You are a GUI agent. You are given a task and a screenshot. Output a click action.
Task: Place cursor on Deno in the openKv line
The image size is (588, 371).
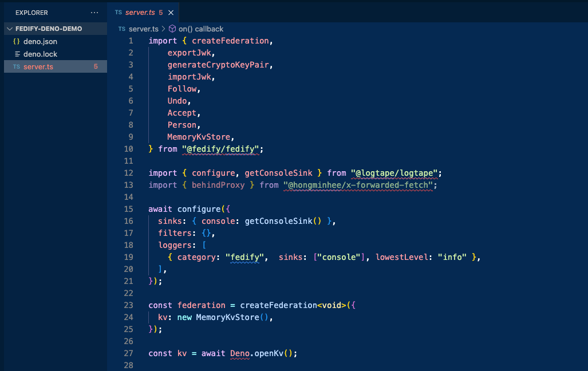(x=240, y=353)
